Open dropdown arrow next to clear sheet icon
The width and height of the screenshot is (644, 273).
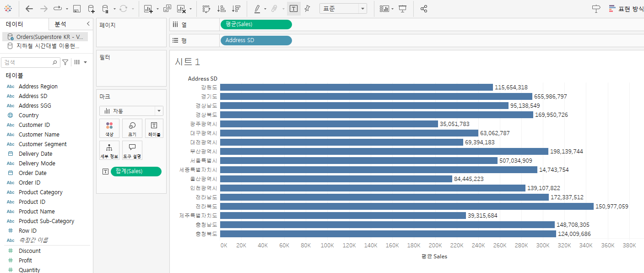pyautogui.click(x=190, y=9)
